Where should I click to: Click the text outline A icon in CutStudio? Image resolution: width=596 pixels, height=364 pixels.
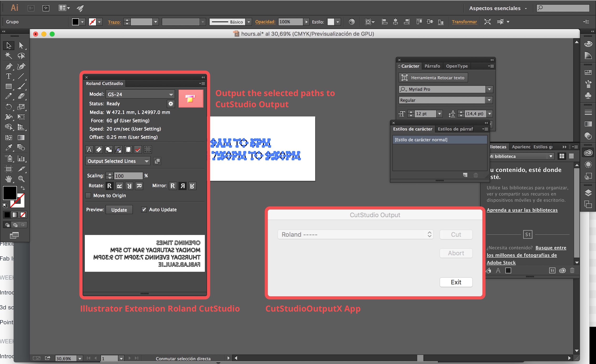[89, 150]
